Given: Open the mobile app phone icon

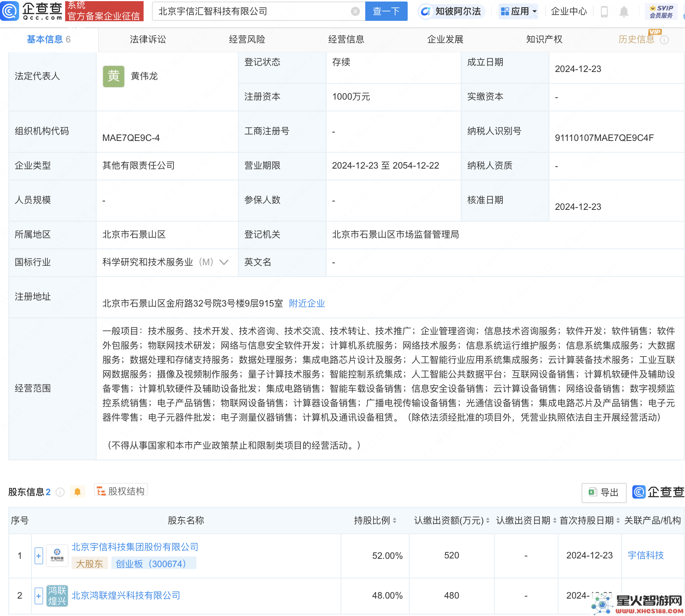Looking at the screenshot, I should [604, 11].
